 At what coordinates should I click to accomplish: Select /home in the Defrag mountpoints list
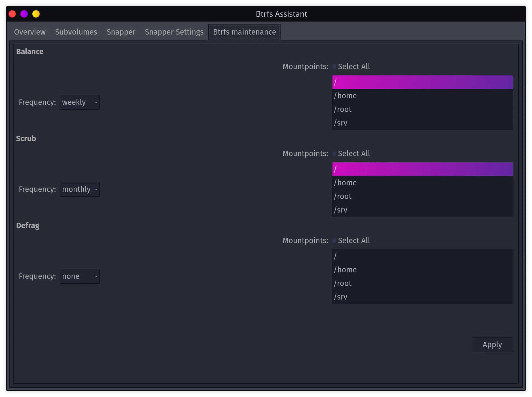point(423,270)
